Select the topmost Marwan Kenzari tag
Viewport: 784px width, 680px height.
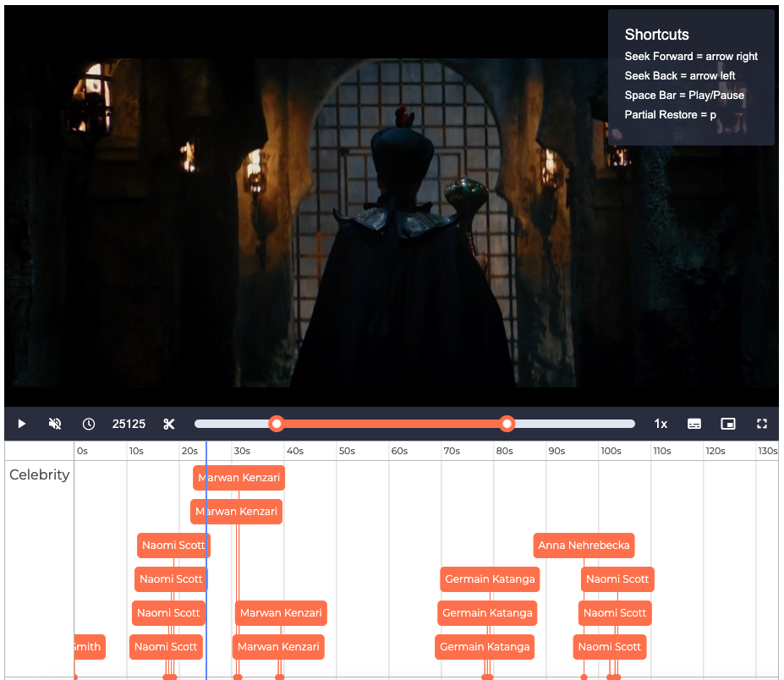tap(239, 478)
